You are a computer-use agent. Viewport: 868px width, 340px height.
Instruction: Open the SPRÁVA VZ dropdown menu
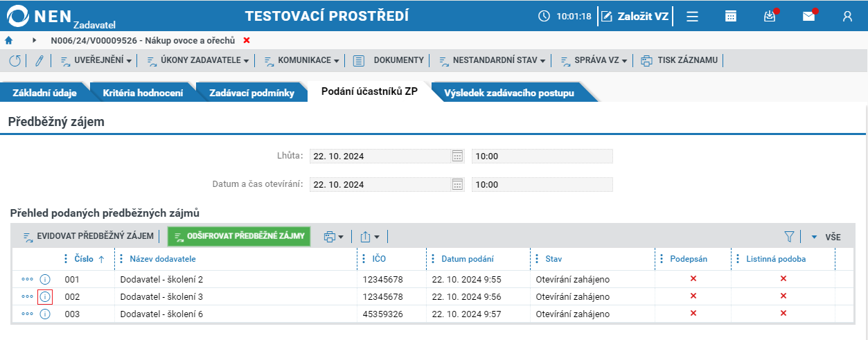pyautogui.click(x=593, y=60)
